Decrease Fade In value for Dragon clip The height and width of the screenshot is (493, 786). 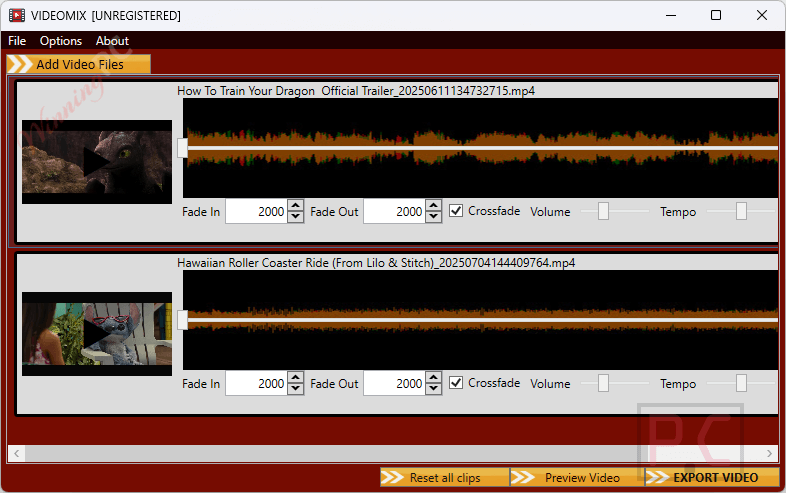[x=296, y=217]
